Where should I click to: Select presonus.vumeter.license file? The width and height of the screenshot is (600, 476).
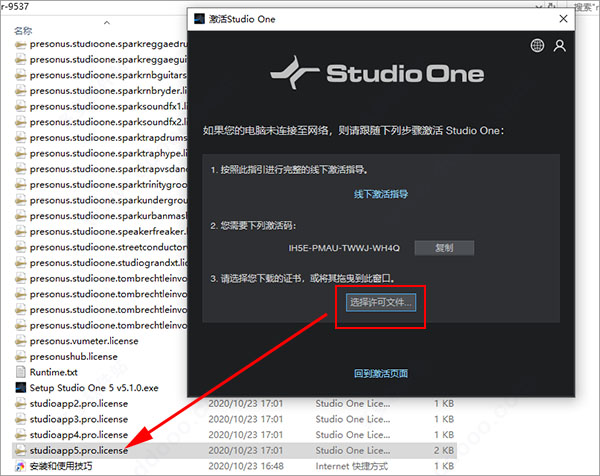tap(84, 341)
